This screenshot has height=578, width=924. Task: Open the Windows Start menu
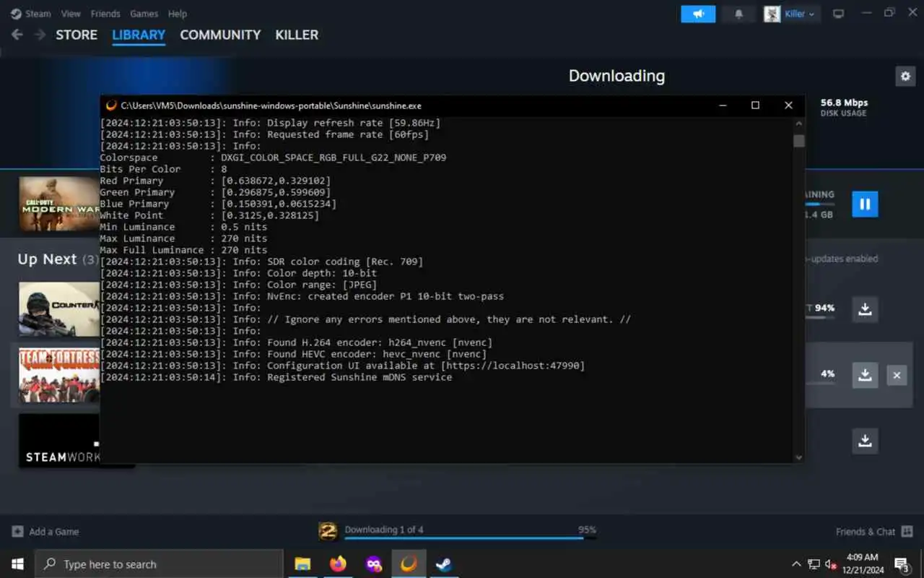coord(17,564)
